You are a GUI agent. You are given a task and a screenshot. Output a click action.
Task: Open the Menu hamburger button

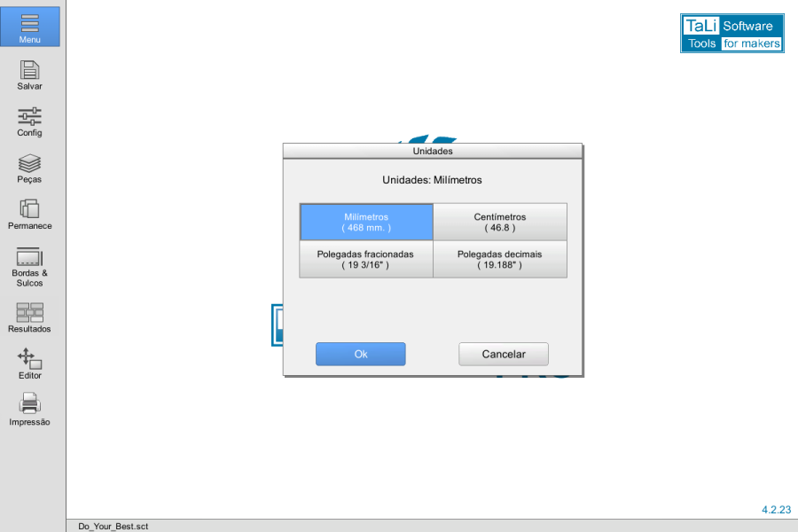(29, 27)
